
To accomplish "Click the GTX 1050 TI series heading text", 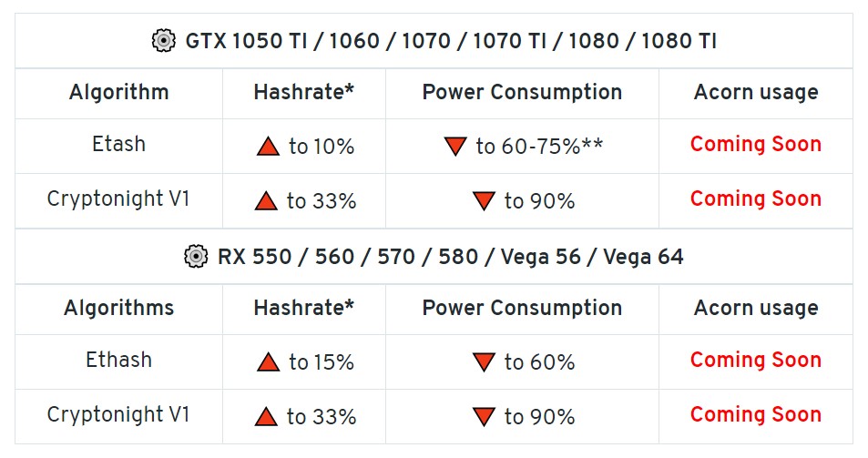I will tap(451, 41).
